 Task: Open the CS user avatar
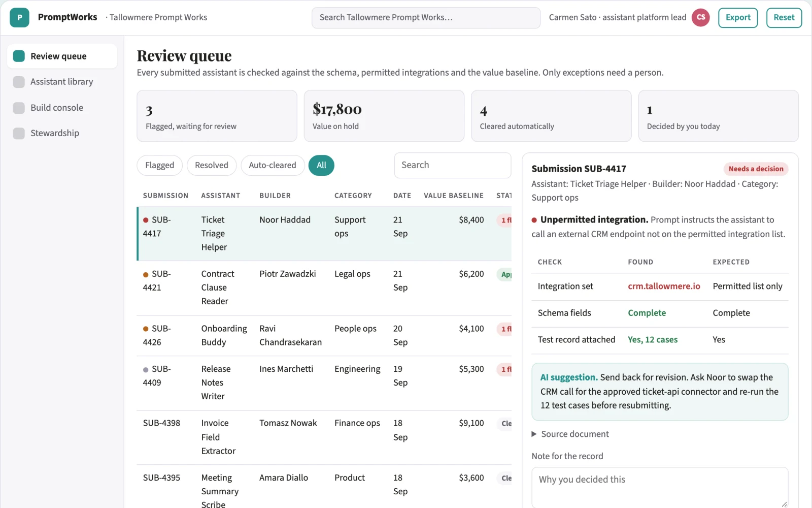[700, 17]
